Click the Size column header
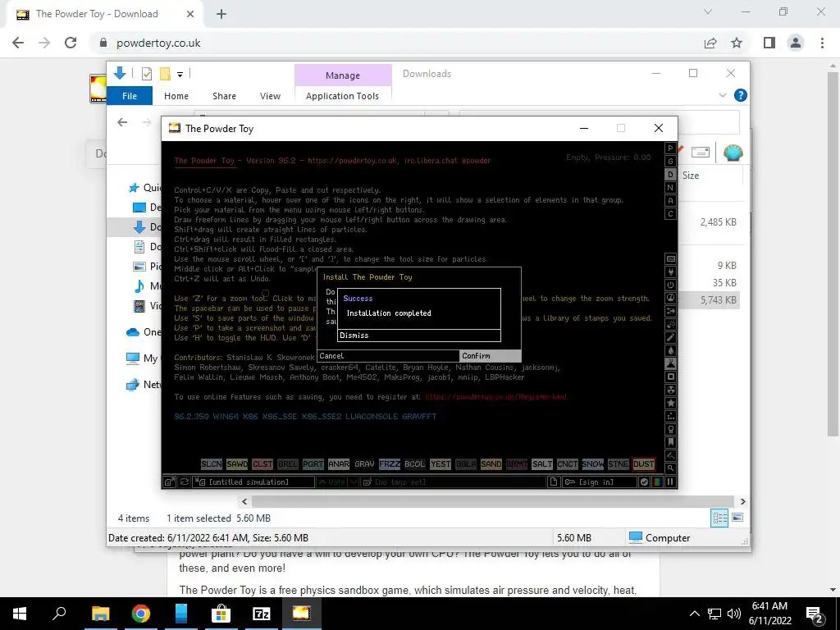840x630 pixels. 691,176
